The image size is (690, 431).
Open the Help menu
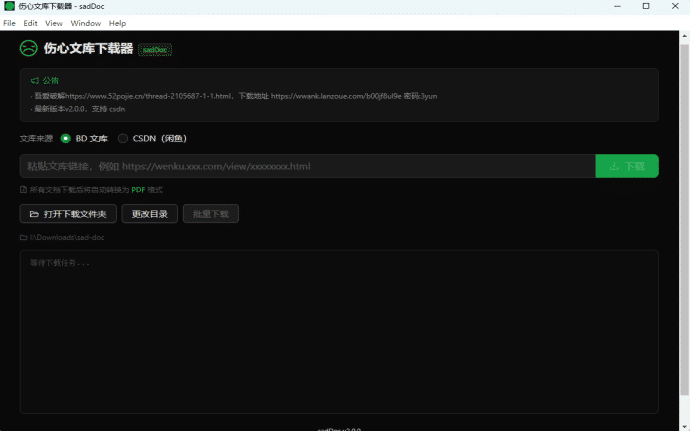click(117, 23)
